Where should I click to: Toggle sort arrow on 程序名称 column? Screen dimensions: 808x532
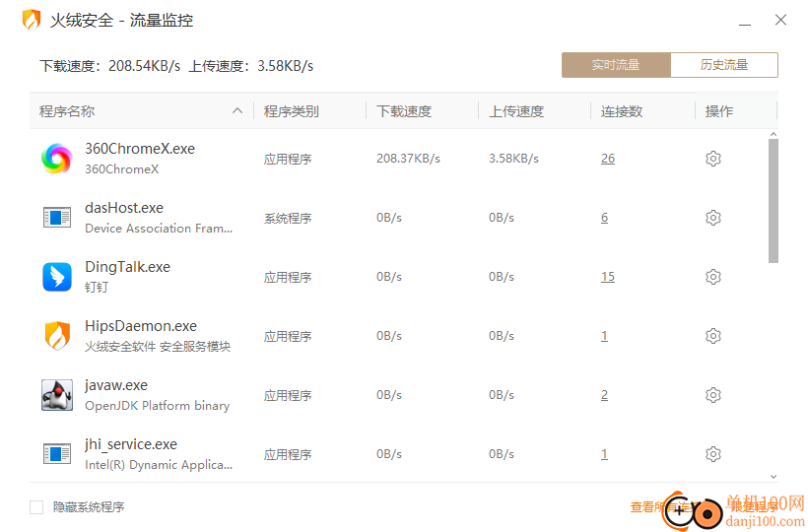pos(237,110)
